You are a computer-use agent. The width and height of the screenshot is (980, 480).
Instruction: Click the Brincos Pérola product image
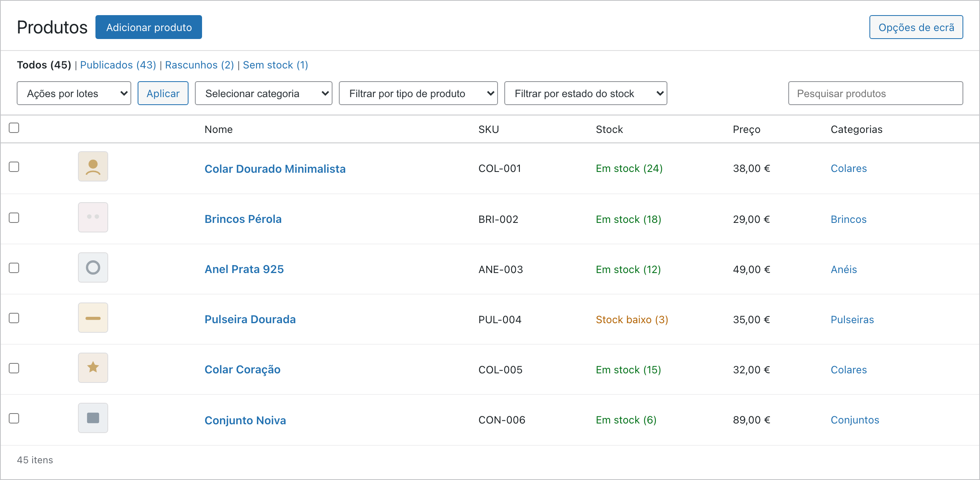(x=93, y=217)
